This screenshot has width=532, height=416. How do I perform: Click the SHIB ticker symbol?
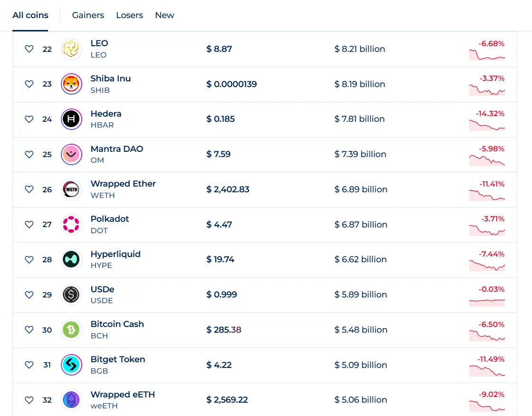pos(100,90)
